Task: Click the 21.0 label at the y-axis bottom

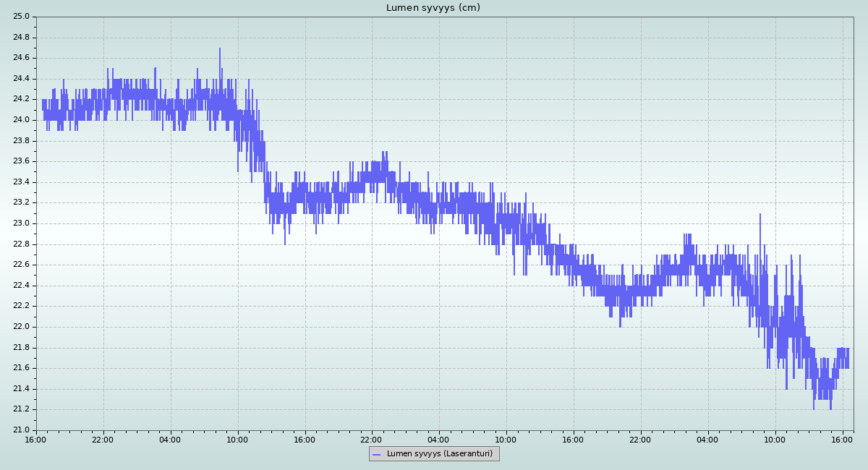Action: click(x=22, y=430)
